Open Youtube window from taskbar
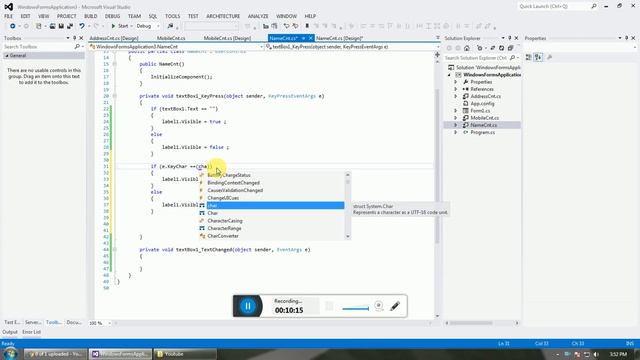 (185, 354)
